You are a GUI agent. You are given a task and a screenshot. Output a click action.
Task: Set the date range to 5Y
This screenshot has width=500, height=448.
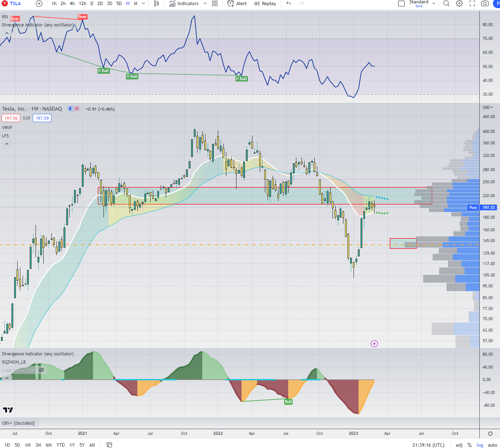pos(82,445)
